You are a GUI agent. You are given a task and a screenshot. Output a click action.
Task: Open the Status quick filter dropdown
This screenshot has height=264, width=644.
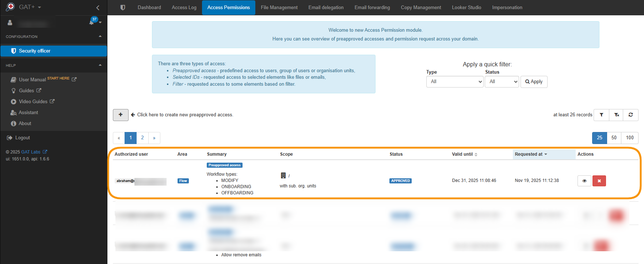coord(502,82)
